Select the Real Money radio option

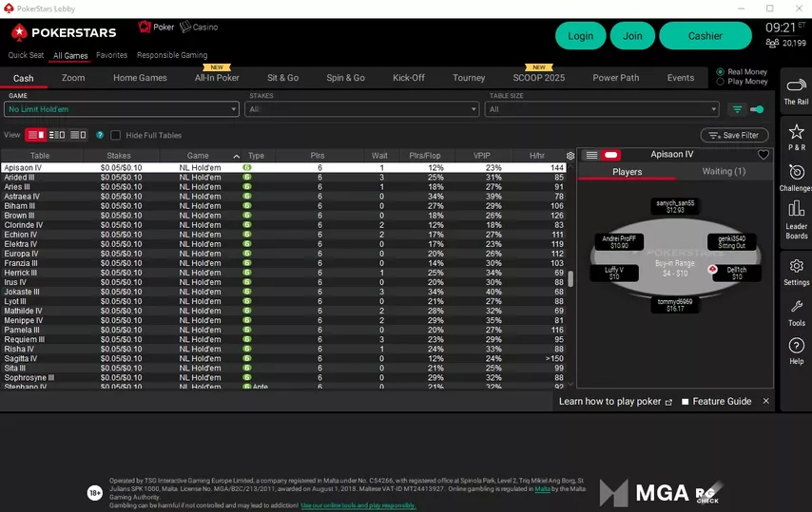coord(720,72)
